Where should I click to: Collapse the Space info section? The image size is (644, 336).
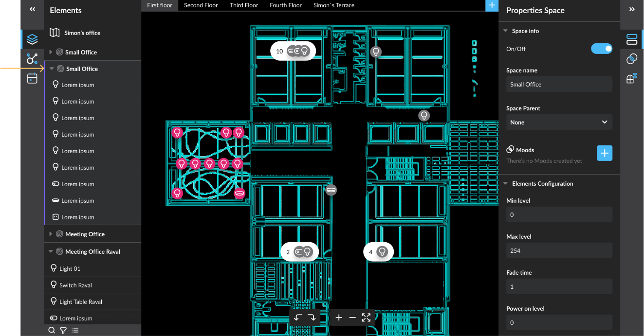coord(506,31)
